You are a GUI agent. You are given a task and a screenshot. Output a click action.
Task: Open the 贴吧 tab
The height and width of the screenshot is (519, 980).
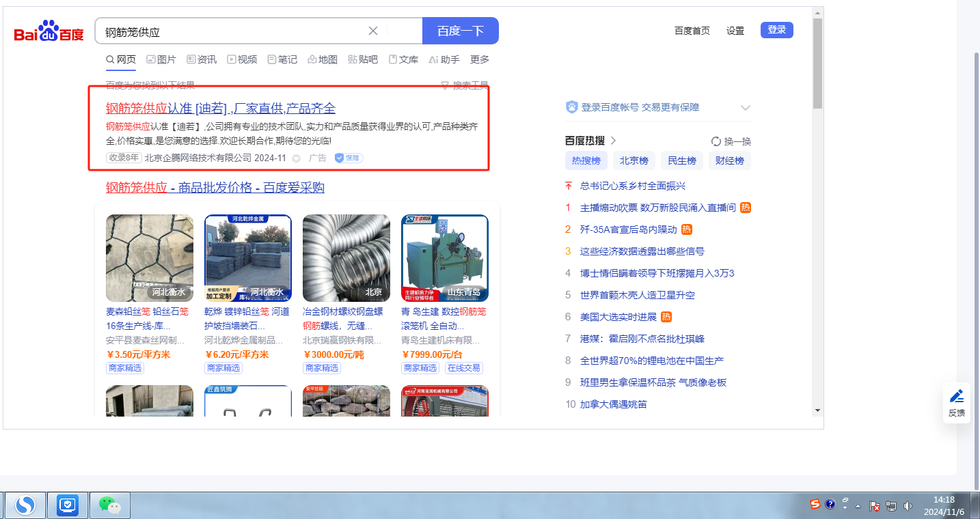[x=363, y=59]
